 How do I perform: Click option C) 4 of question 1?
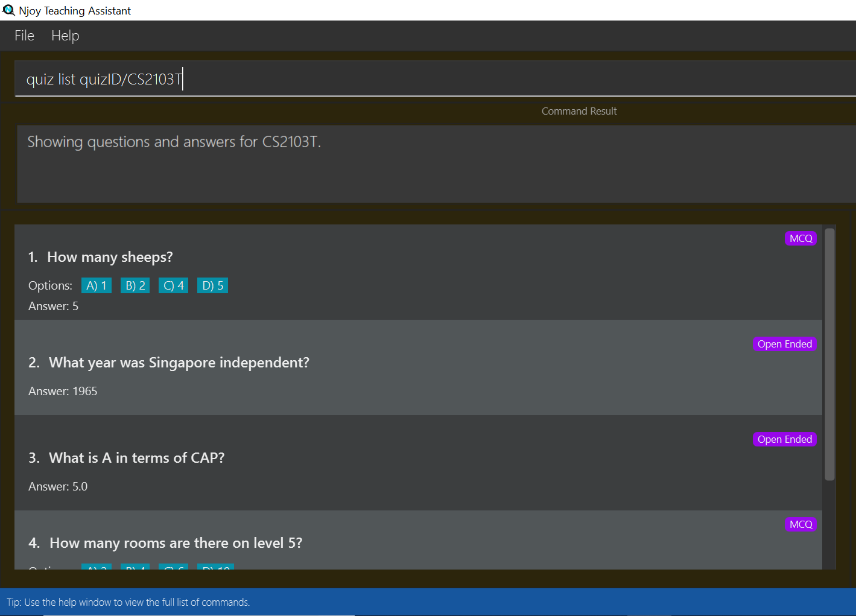174,285
